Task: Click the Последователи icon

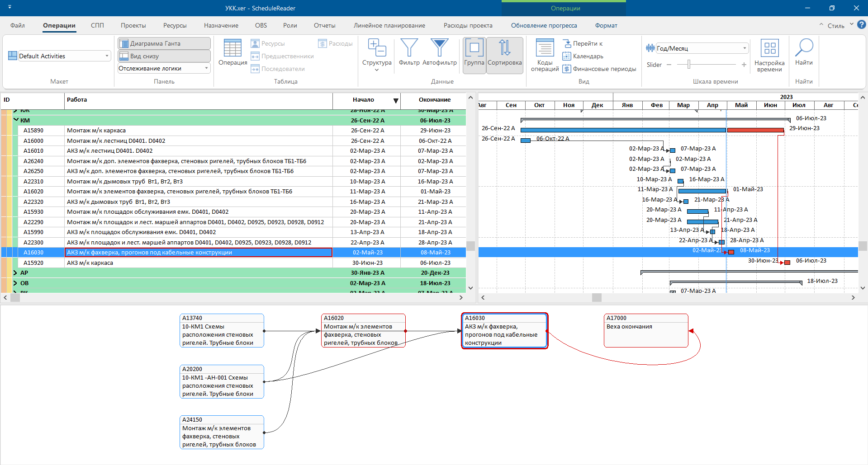Action: (255, 69)
